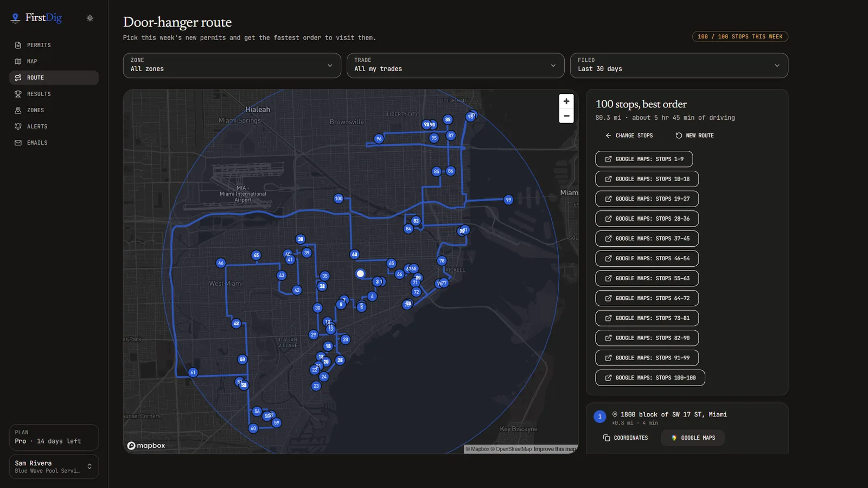Image resolution: width=868 pixels, height=488 pixels.
Task: Click the Mapbox logo on the map
Action: coord(146,446)
